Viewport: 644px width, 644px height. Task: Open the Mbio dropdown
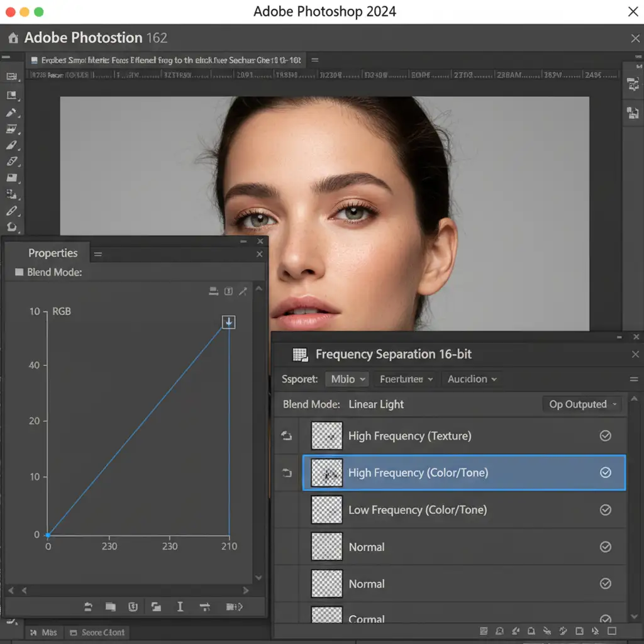click(x=348, y=379)
